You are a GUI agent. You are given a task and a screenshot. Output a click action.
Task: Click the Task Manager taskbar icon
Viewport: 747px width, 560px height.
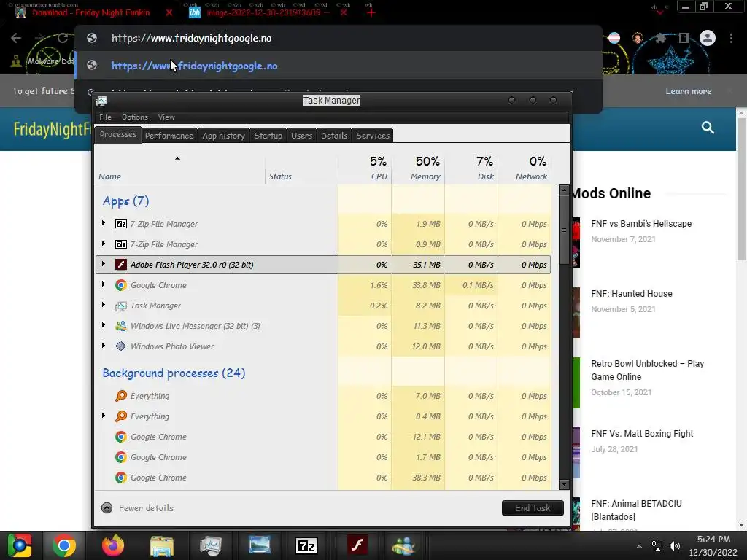click(211, 545)
